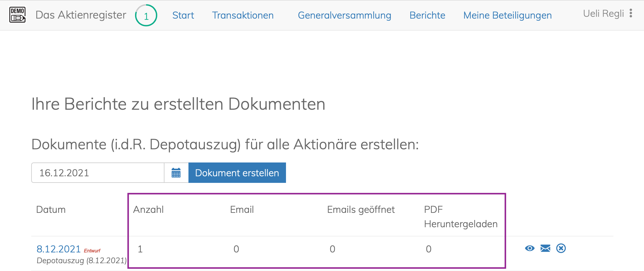
Task: Click the Emails geöffnet column header
Action: click(361, 210)
